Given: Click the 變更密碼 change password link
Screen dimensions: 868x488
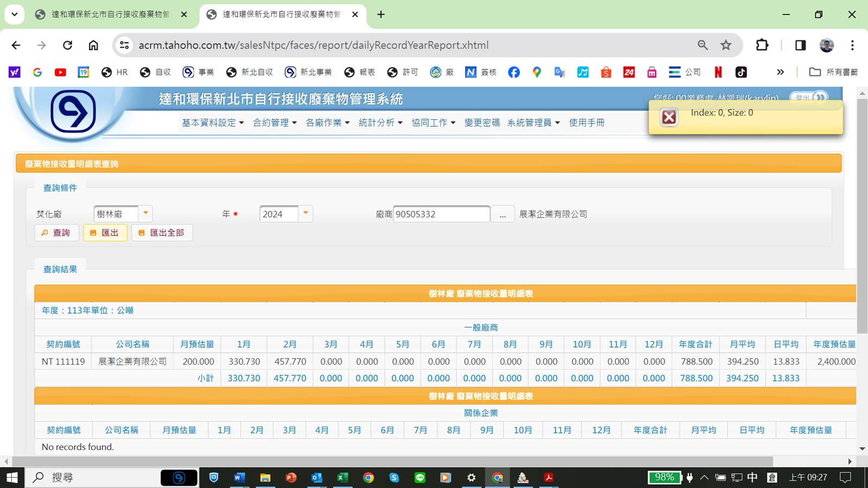Looking at the screenshot, I should coord(481,123).
